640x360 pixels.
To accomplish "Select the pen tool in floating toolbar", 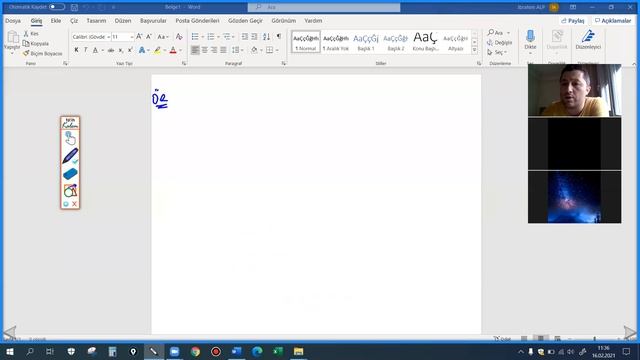I will pos(70,156).
